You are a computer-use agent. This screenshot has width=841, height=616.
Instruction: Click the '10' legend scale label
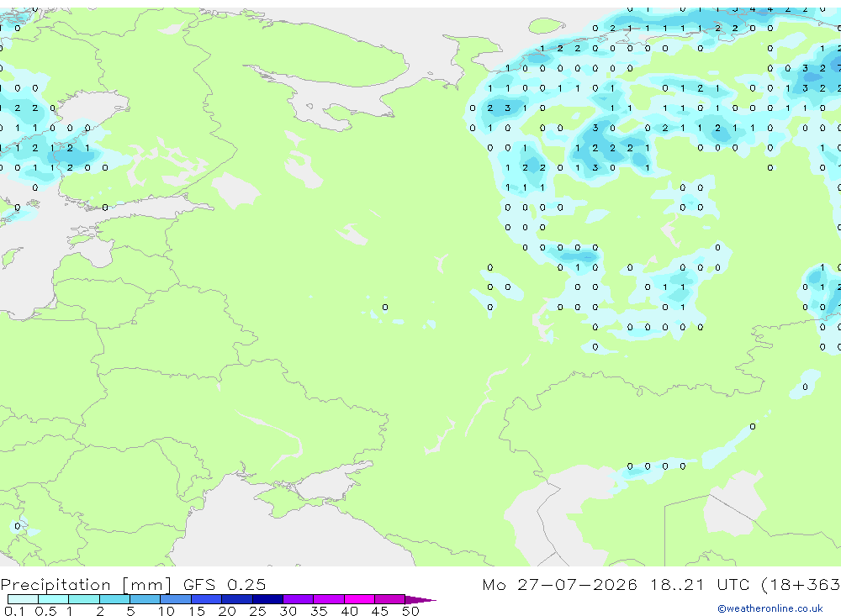coord(166,611)
